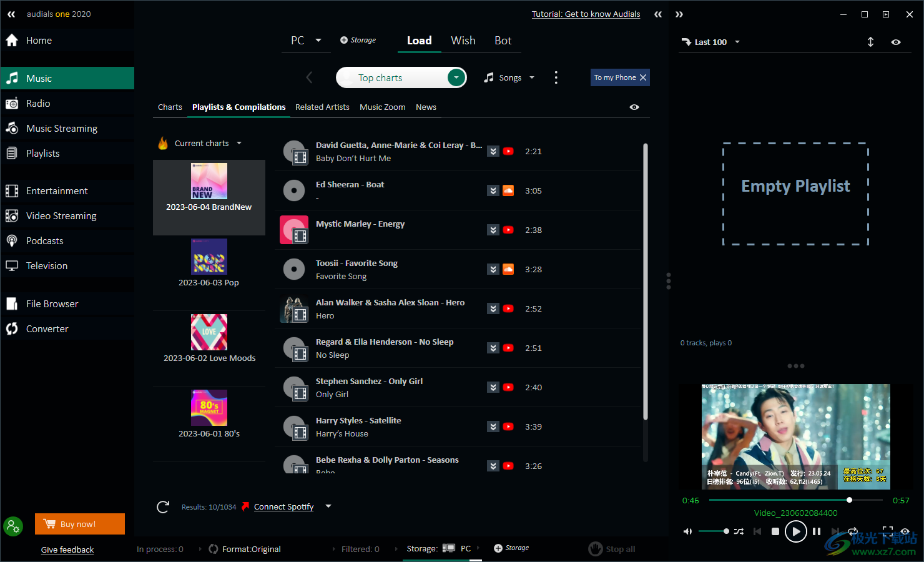Open the three-dot more options menu
The width and height of the screenshot is (924, 562).
coord(556,77)
